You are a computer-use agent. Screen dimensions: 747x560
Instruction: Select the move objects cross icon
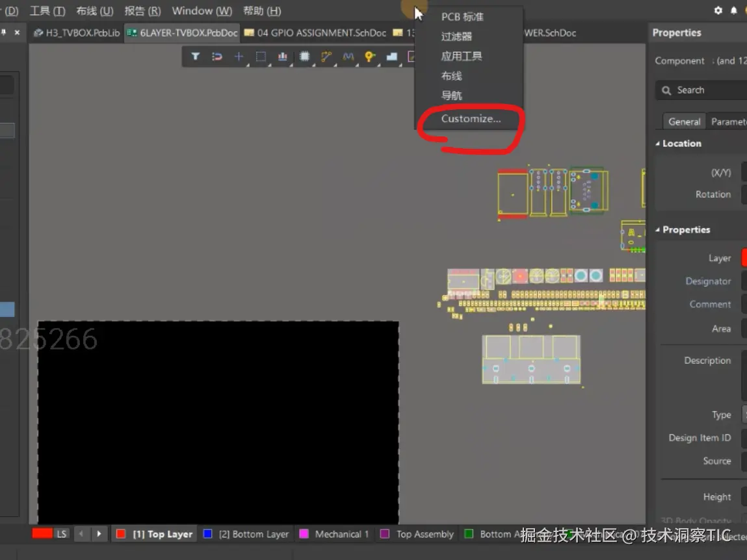click(x=239, y=57)
